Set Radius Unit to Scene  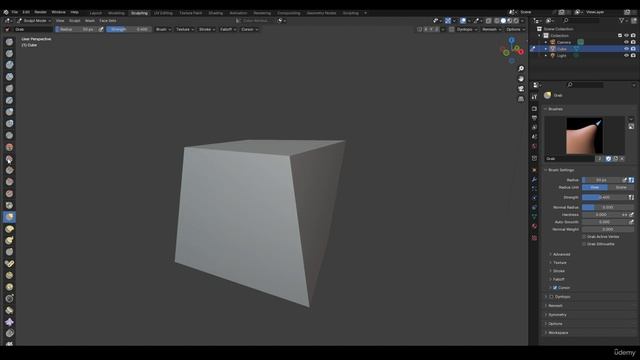(621, 187)
